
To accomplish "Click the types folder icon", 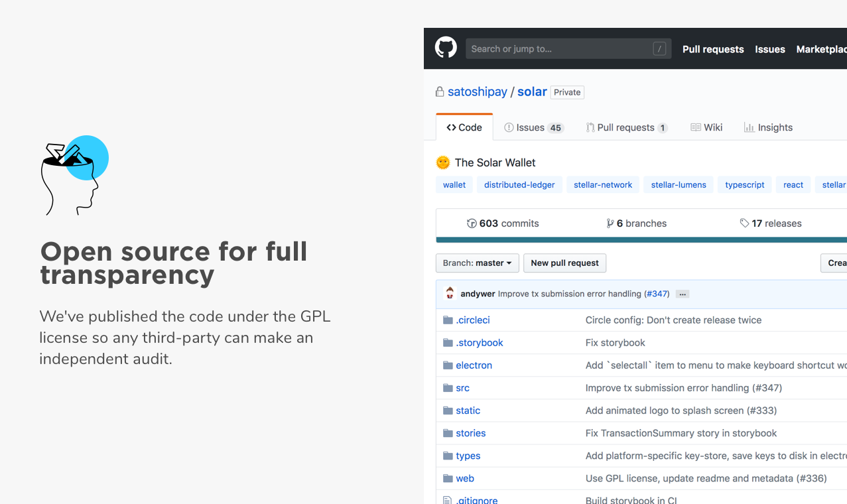I will [x=448, y=456].
